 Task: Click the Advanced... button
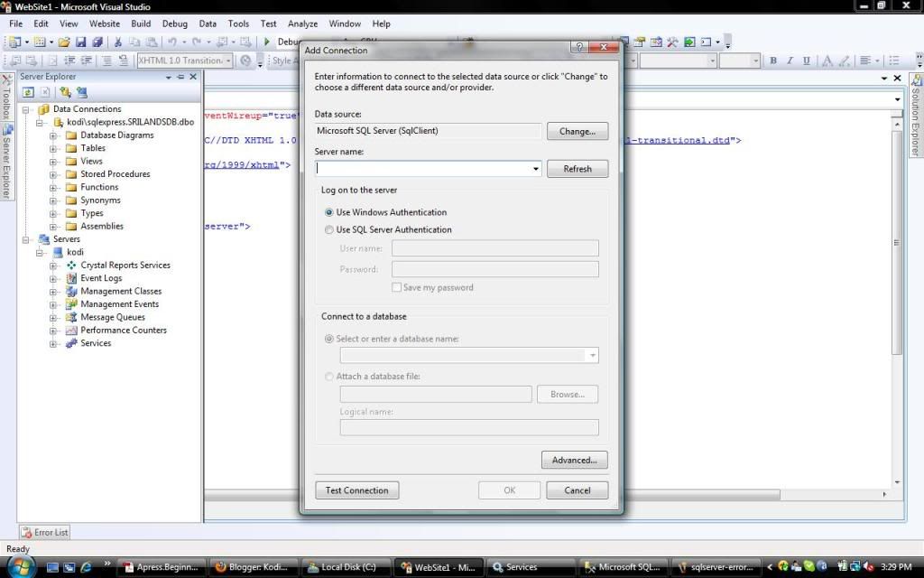(574, 460)
